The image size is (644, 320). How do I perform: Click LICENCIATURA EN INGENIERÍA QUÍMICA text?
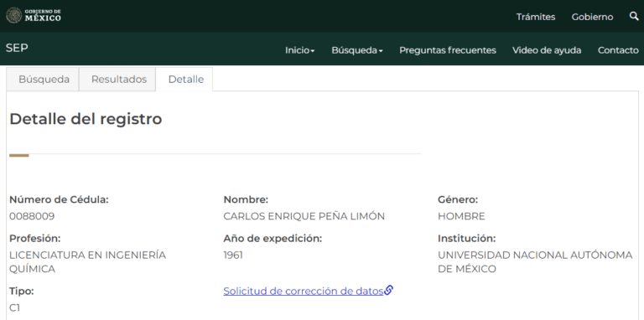(87, 261)
